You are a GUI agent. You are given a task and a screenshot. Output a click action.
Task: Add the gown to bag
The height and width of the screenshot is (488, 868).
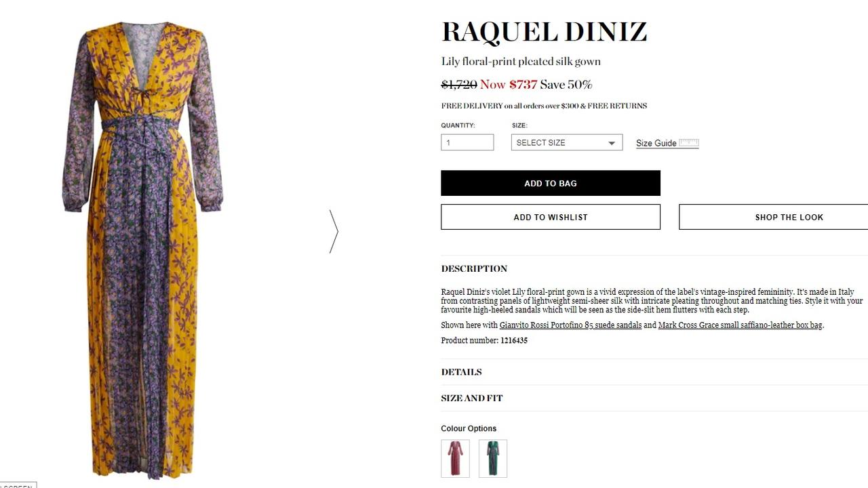tap(551, 183)
